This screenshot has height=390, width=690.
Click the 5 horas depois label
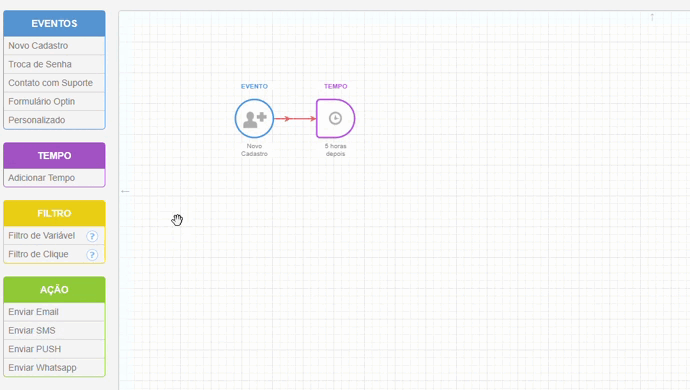click(x=335, y=150)
